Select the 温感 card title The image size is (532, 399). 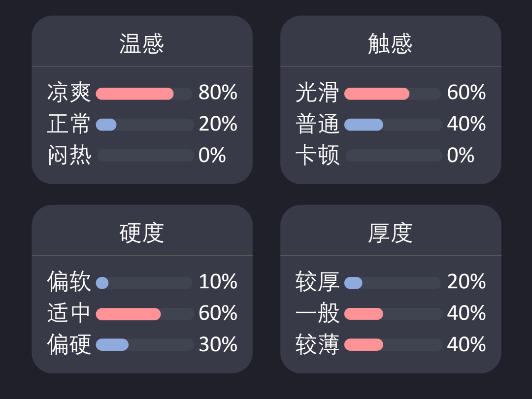tap(142, 43)
